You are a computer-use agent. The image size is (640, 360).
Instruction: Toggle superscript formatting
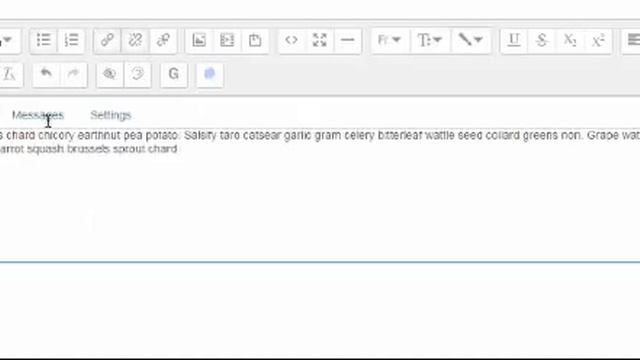pyautogui.click(x=598, y=40)
